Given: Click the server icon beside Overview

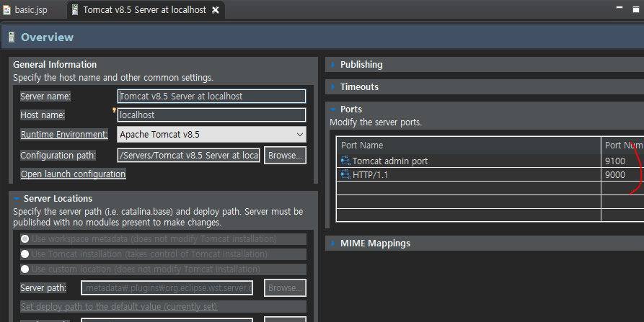Looking at the screenshot, I should (12, 37).
